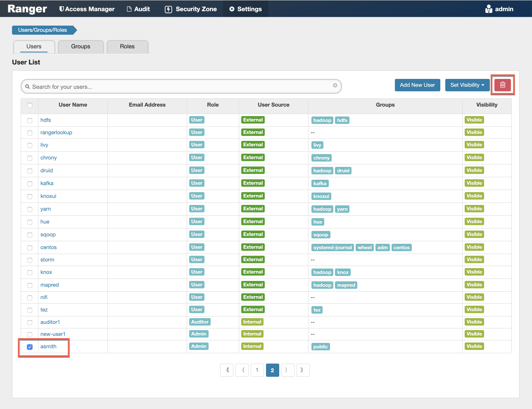Open Access Manager shield icon menu
532x409 pixels.
[62, 9]
